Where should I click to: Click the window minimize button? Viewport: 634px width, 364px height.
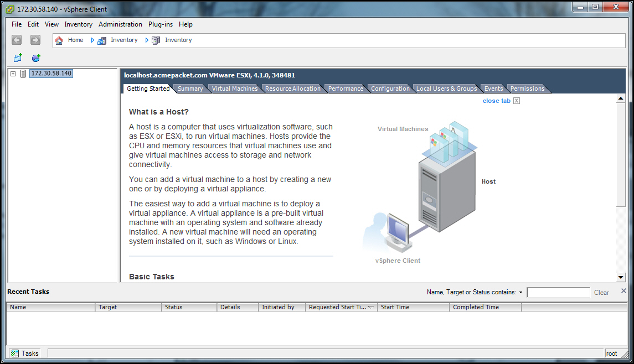point(580,7)
